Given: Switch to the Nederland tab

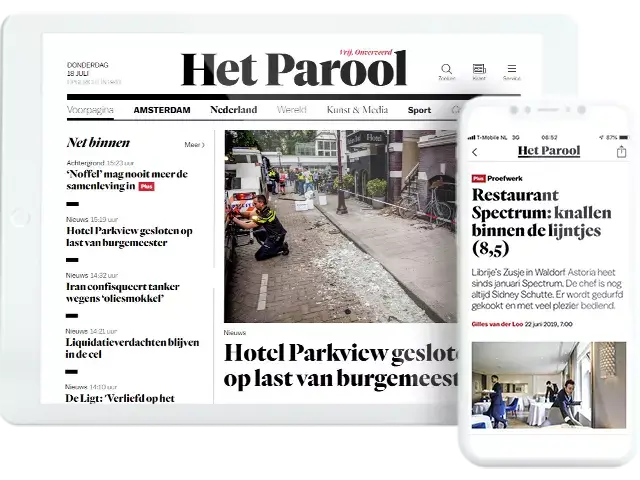Looking at the screenshot, I should pos(233,110).
